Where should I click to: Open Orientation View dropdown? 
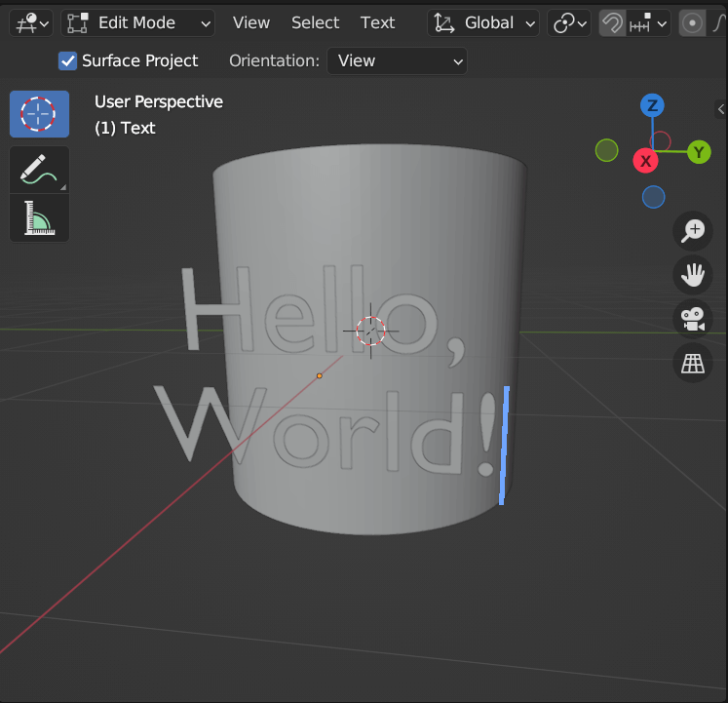click(397, 60)
